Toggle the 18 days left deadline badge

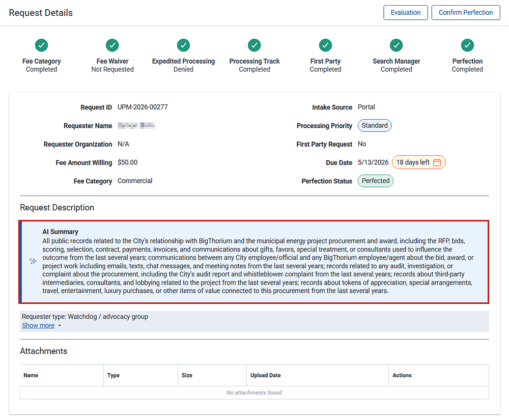click(418, 162)
